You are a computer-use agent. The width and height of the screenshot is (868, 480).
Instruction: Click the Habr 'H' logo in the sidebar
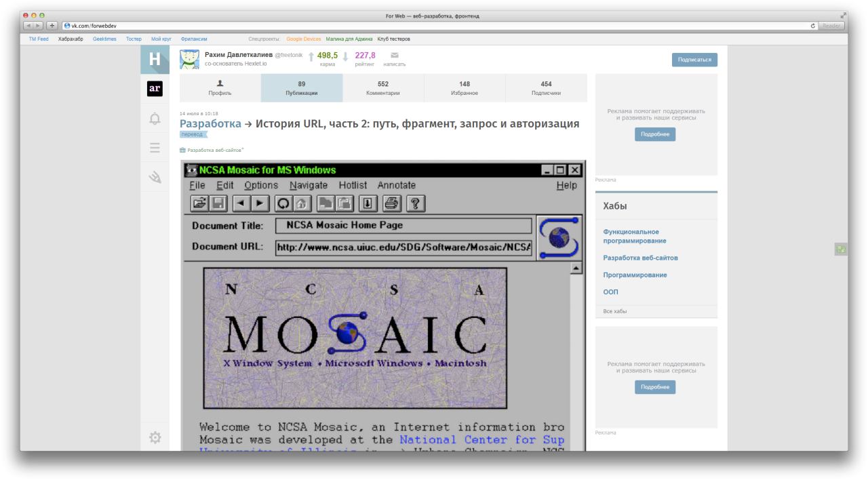pyautogui.click(x=155, y=60)
